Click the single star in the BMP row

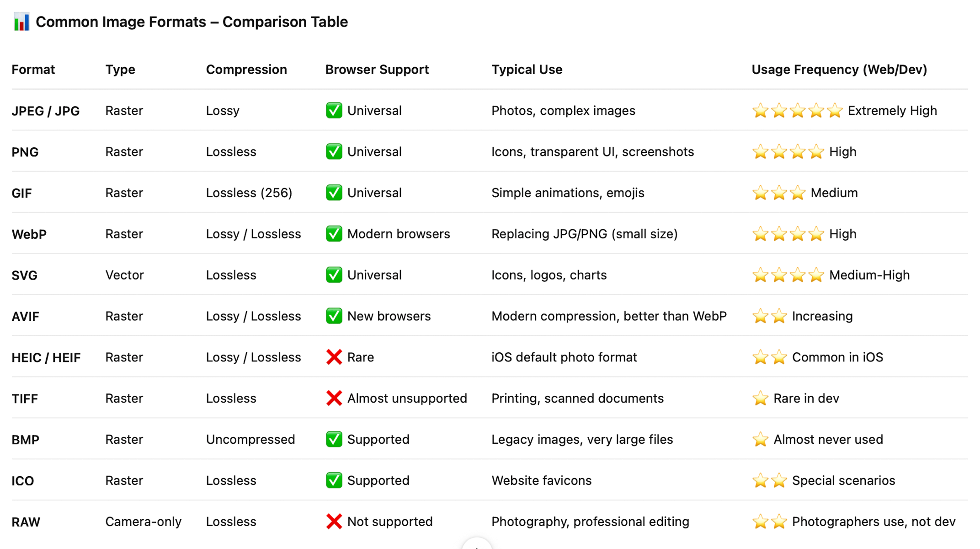(760, 439)
